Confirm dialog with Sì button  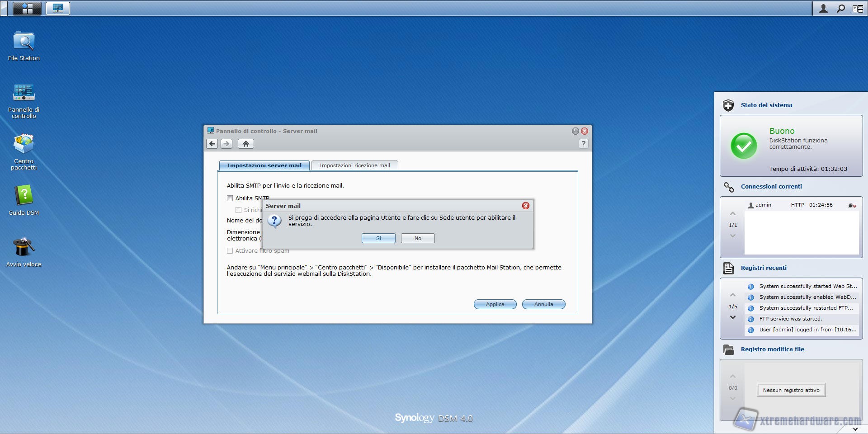click(378, 238)
